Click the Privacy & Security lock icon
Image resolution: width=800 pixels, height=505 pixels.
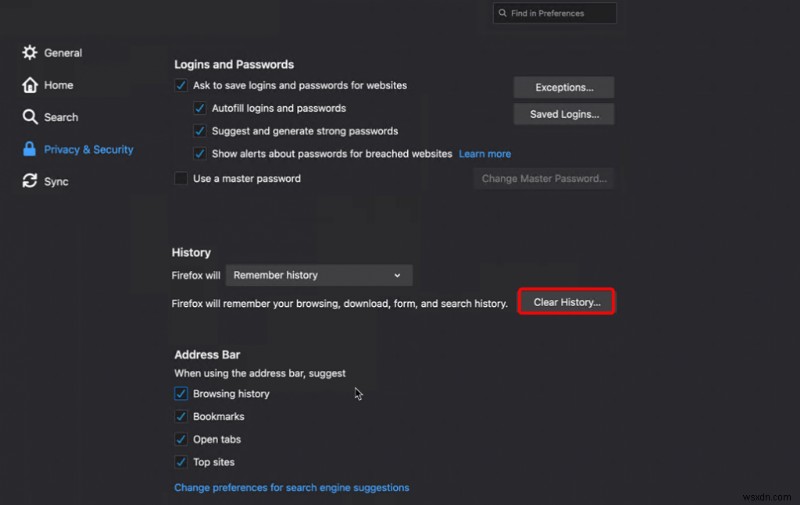[30, 149]
